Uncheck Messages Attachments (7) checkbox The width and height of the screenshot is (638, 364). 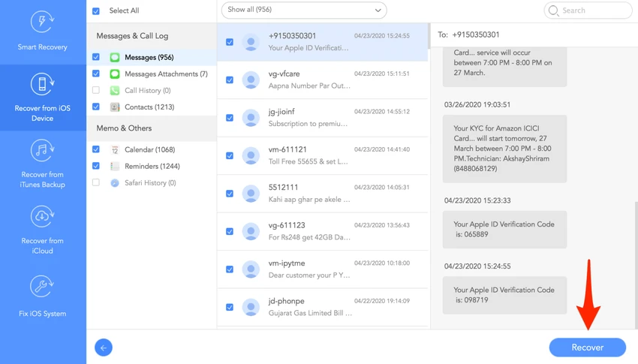pyautogui.click(x=96, y=74)
